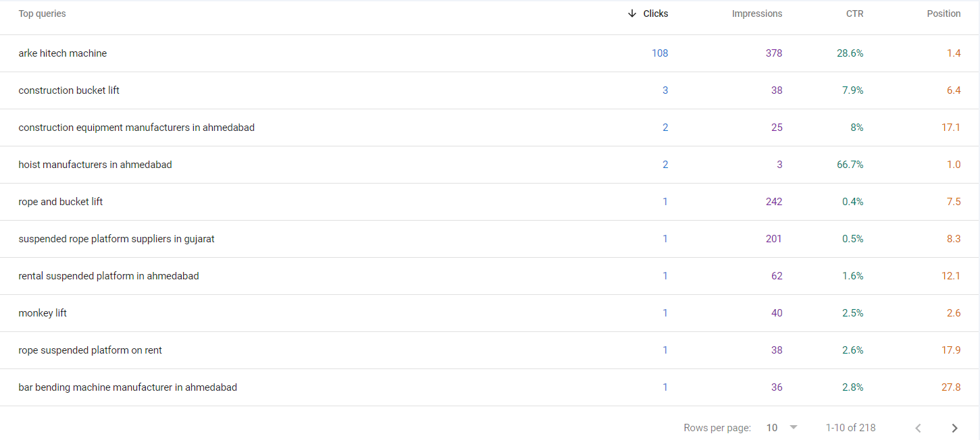Sort by the Position column header
Screen dimensions: 980x440
tap(944, 13)
